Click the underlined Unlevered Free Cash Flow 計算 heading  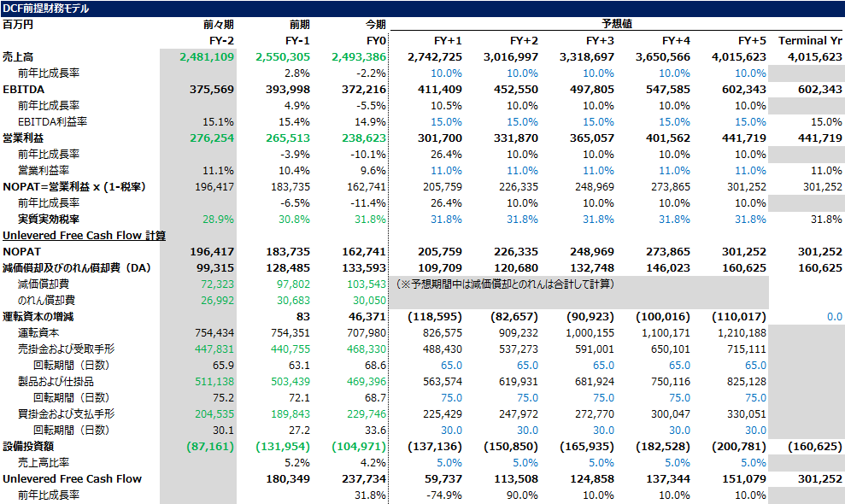click(84, 236)
